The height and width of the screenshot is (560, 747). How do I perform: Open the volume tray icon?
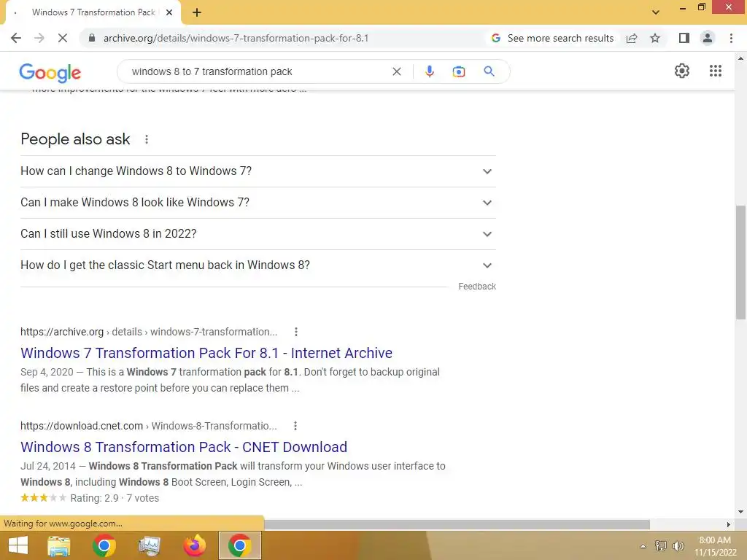point(678,545)
